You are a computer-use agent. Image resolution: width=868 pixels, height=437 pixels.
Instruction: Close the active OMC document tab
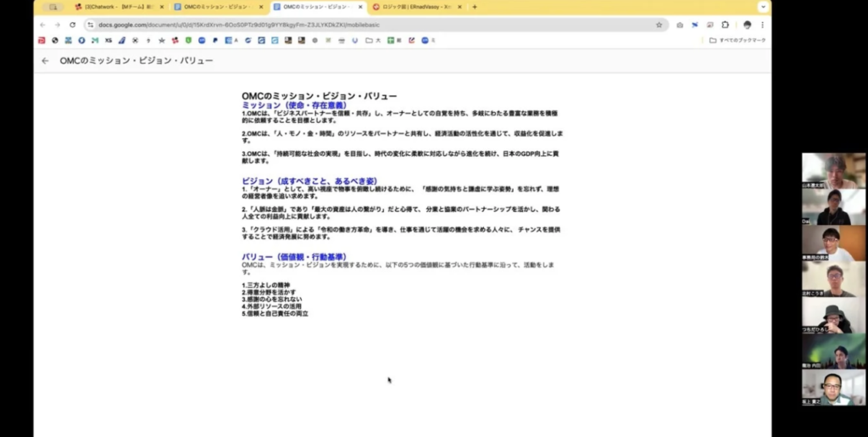(x=360, y=7)
